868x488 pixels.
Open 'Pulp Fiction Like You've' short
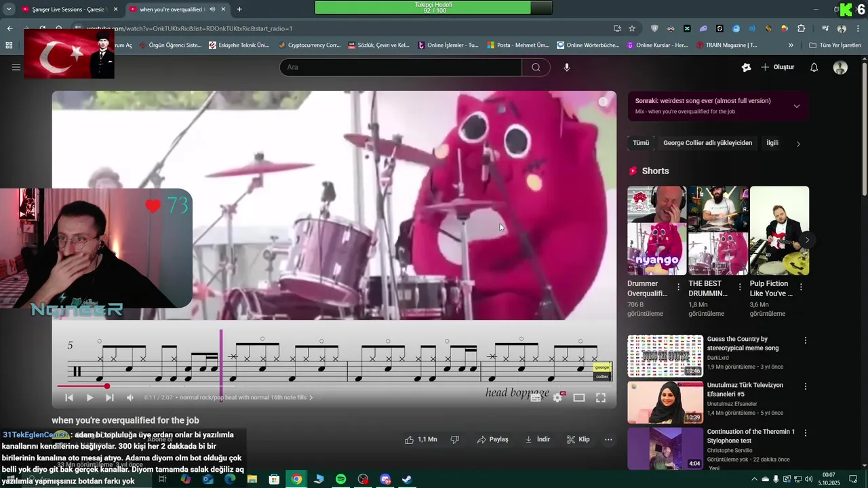pyautogui.click(x=779, y=230)
